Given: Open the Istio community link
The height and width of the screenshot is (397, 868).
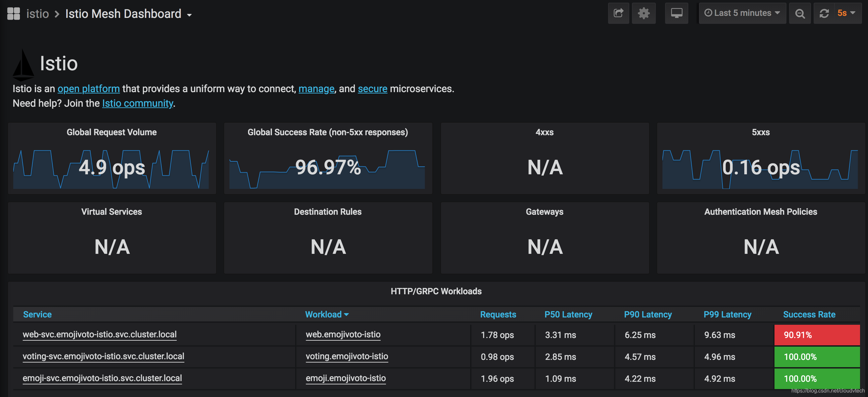Looking at the screenshot, I should pyautogui.click(x=137, y=103).
